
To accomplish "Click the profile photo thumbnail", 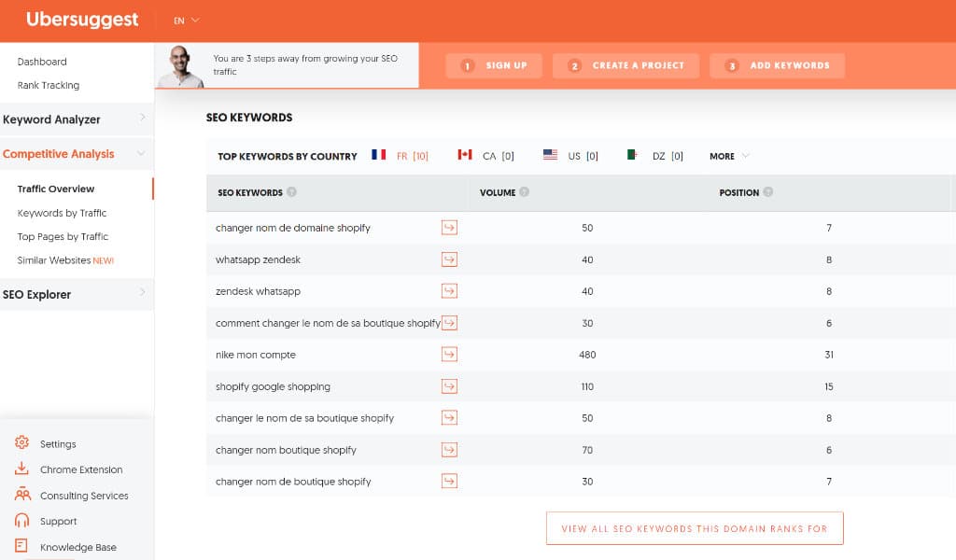I will (x=180, y=66).
